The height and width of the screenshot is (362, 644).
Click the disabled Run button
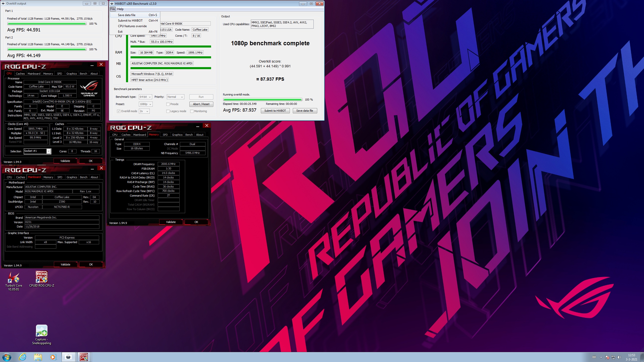click(201, 97)
